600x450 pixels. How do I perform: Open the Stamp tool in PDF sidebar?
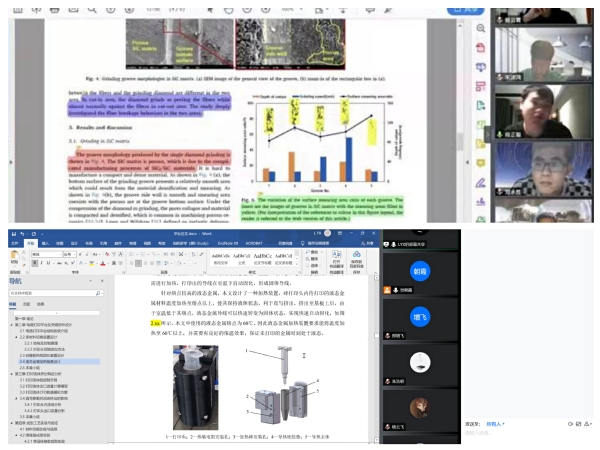pyautogui.click(x=481, y=202)
